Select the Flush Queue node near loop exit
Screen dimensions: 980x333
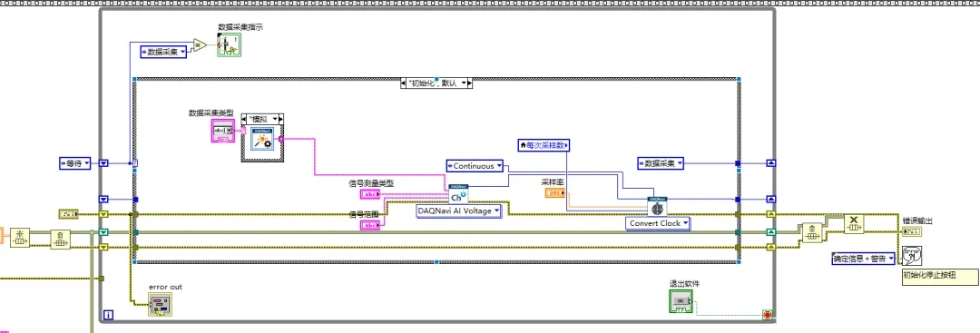tap(811, 232)
